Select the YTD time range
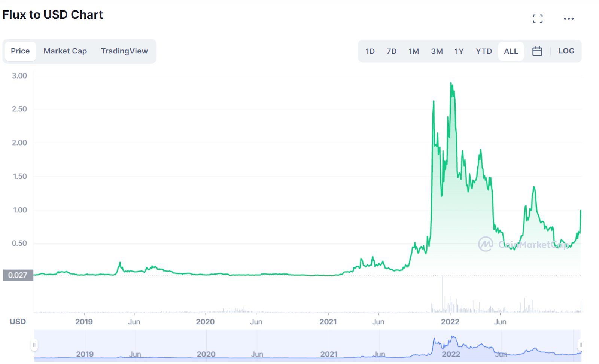 coord(484,51)
